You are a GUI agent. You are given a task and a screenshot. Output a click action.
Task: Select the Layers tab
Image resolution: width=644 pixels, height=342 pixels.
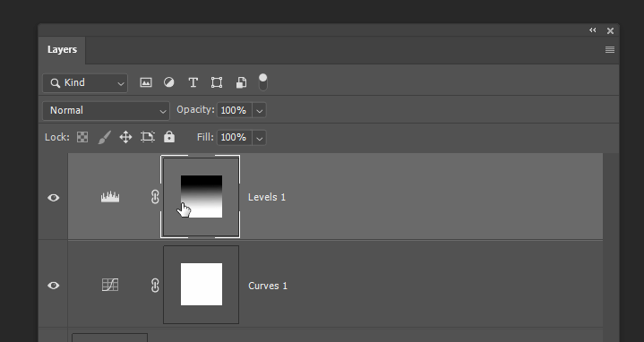(x=62, y=49)
